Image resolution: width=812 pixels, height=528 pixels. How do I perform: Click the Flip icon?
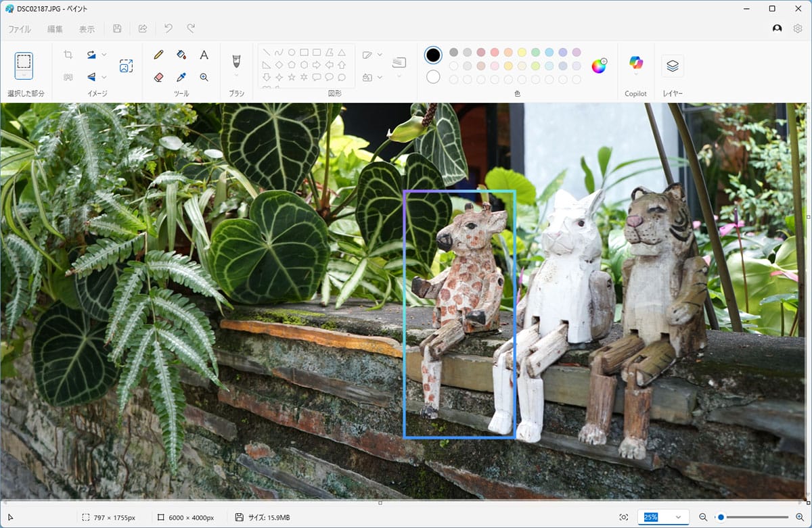(91, 77)
